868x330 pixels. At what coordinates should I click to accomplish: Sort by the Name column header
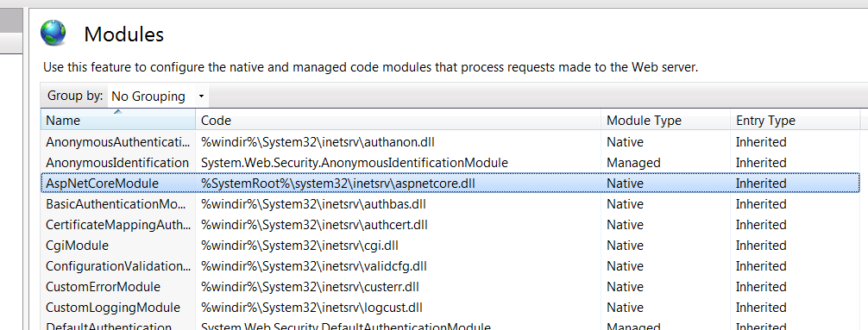[x=118, y=120]
